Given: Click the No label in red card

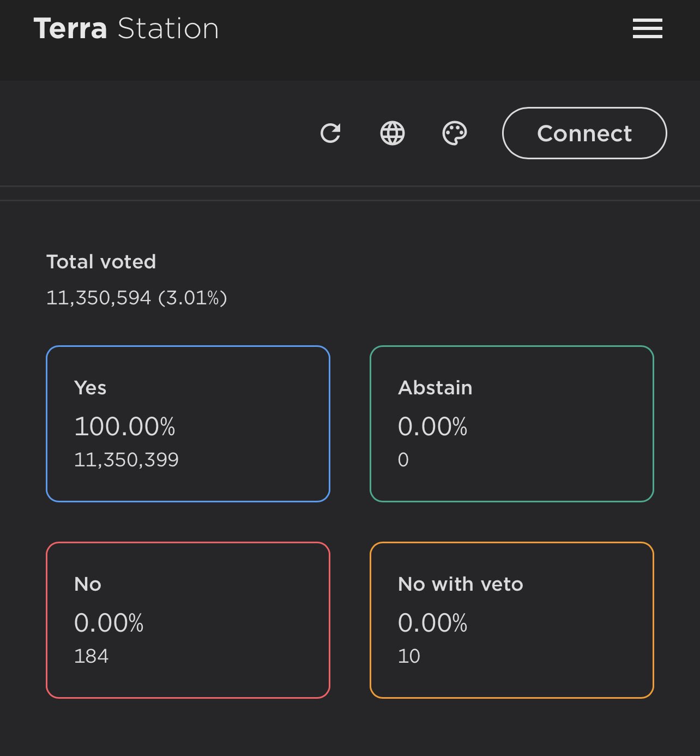Looking at the screenshot, I should 87,584.
